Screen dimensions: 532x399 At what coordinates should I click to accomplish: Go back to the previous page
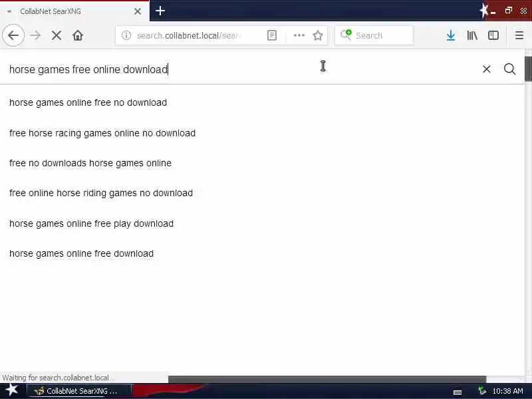tap(13, 35)
